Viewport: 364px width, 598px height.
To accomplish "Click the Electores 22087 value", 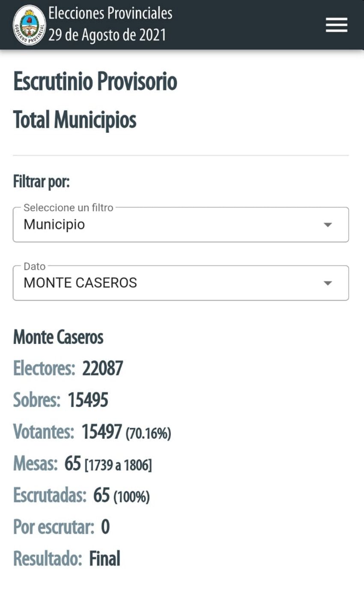I will click(102, 368).
